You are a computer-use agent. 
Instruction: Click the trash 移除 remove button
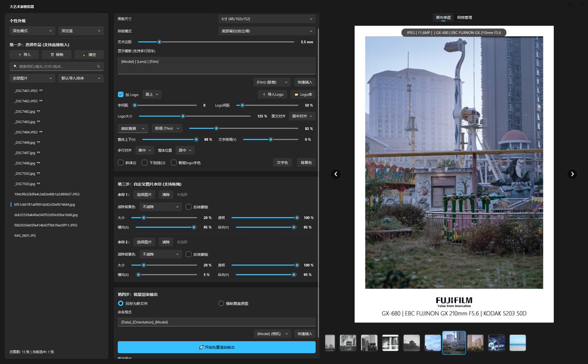56,55
